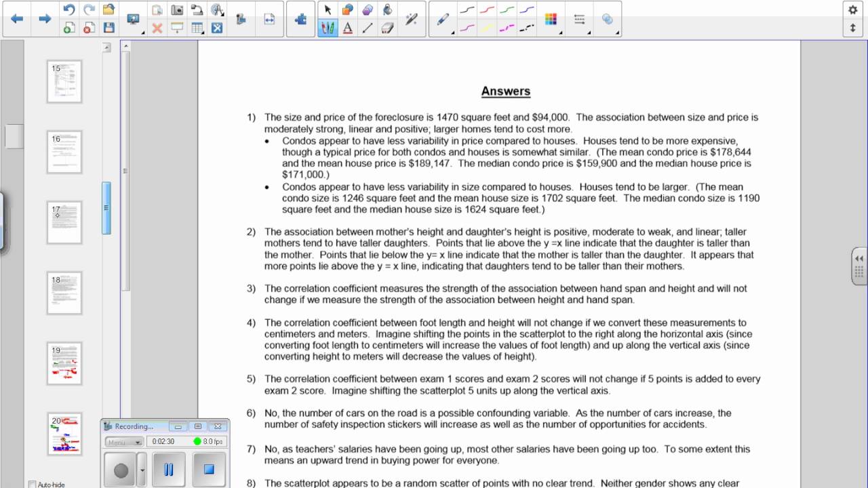Show the screen shade tool
The width and height of the screenshot is (868, 488).
177,28
